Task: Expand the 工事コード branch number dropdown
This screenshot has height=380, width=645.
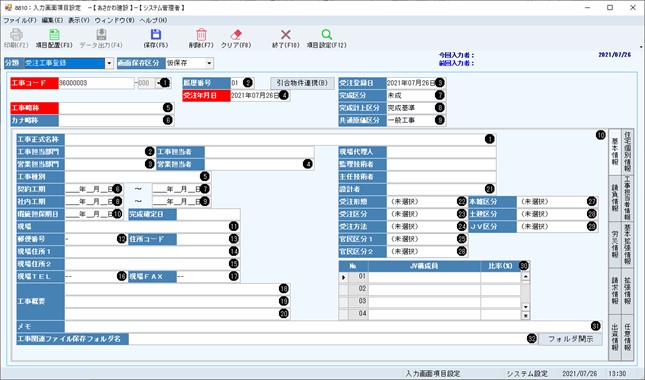Action: point(159,83)
